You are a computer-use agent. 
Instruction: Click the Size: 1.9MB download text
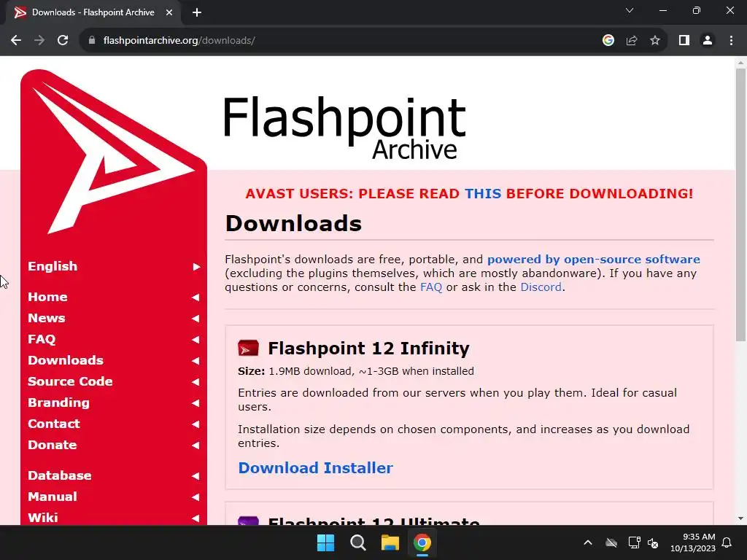tap(356, 371)
